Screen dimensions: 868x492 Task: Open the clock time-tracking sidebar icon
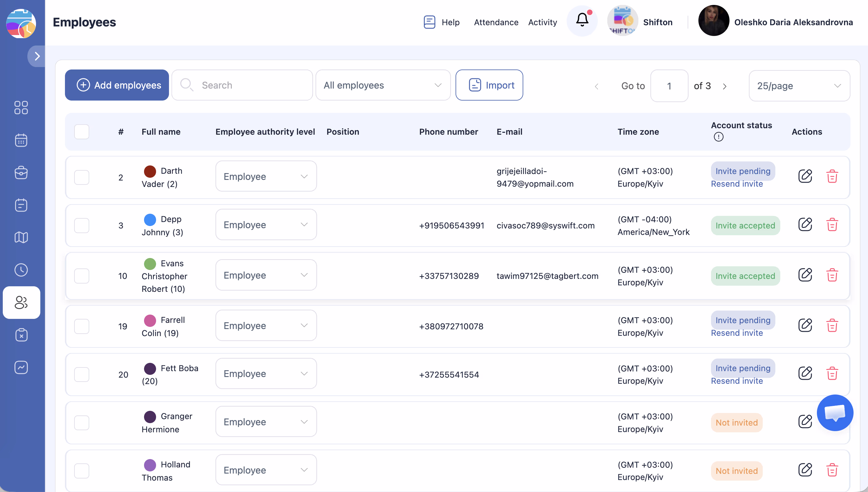pyautogui.click(x=21, y=270)
